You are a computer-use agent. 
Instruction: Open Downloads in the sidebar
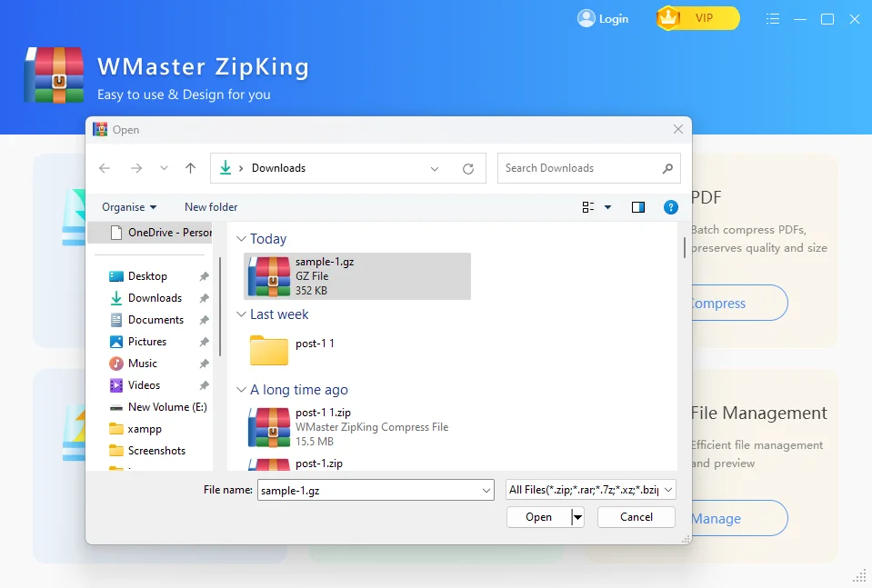pyautogui.click(x=155, y=298)
